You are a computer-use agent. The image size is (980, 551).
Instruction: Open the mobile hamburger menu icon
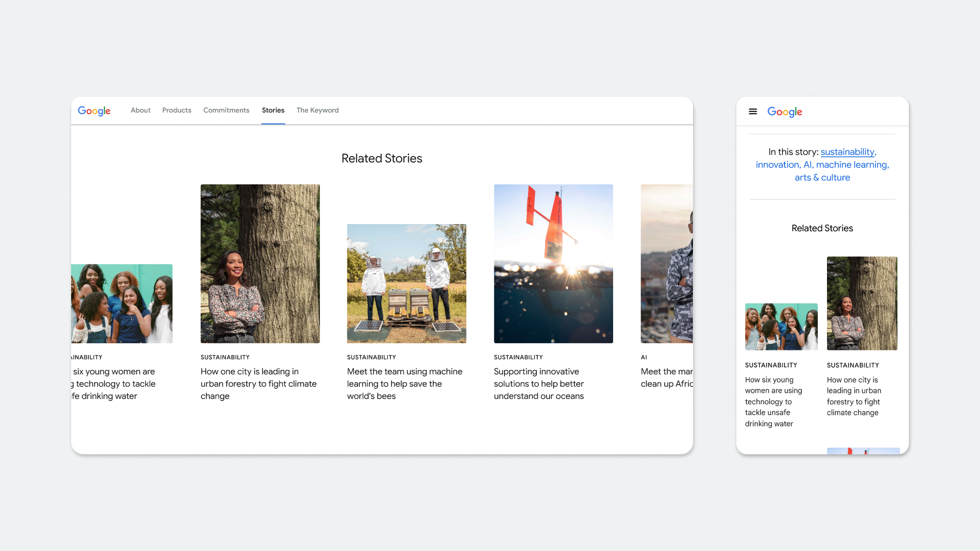752,112
